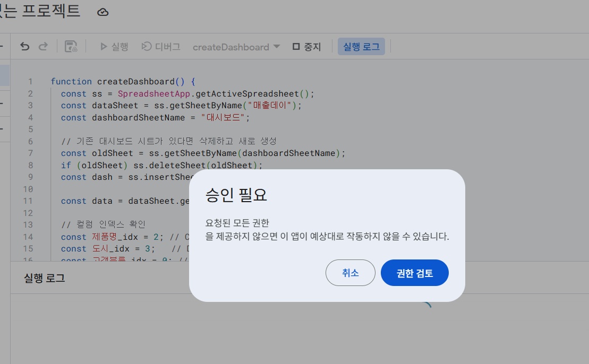Click the save project disk icon
This screenshot has width=589, height=364.
(71, 47)
